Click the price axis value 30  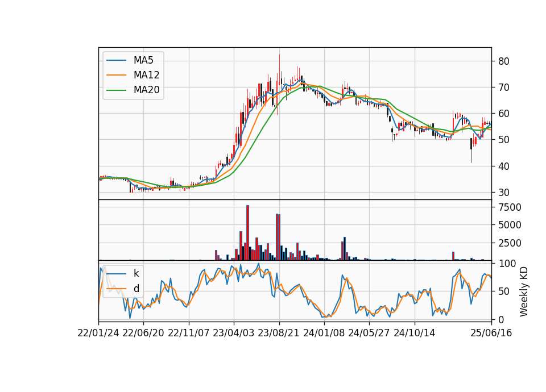click(504, 193)
